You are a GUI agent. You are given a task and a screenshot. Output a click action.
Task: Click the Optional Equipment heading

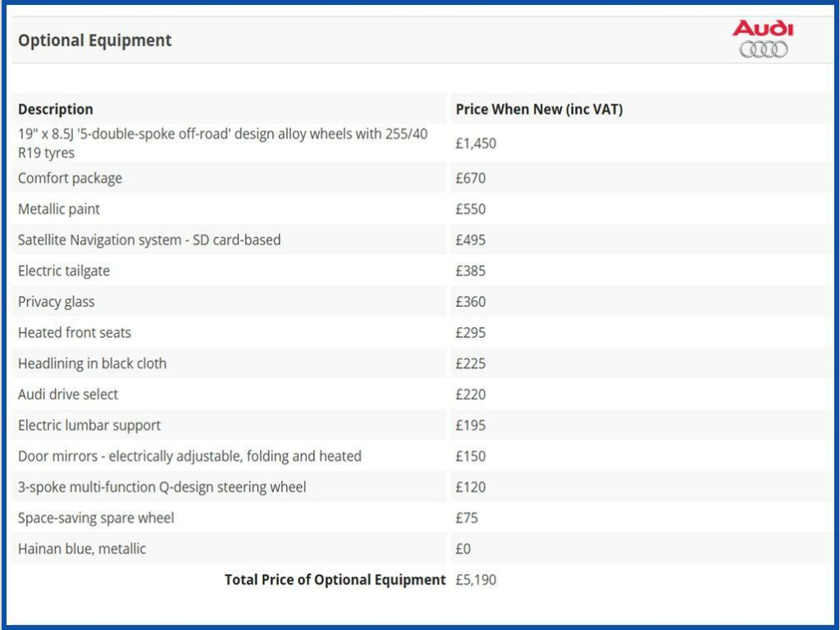[95, 40]
